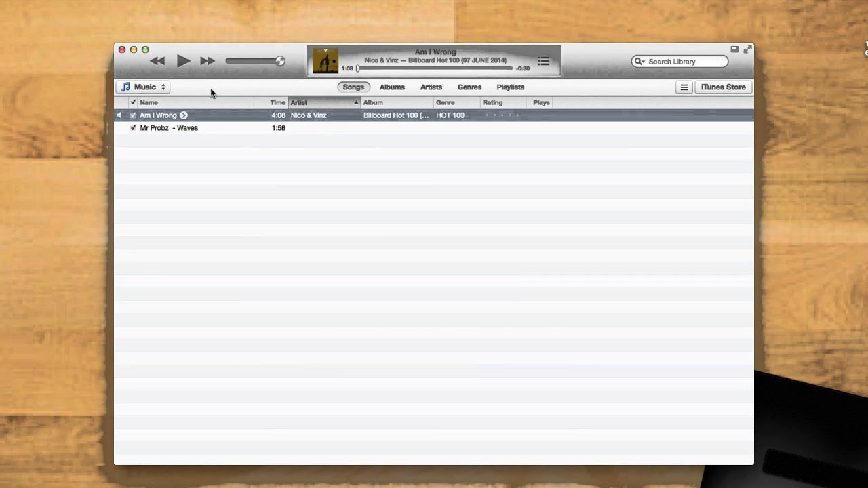
Task: Open the Up Next list icon
Action: tap(544, 61)
